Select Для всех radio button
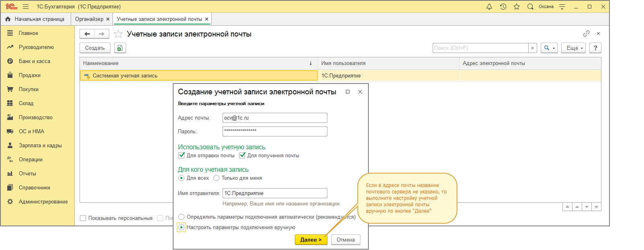The image size is (644, 250). click(x=181, y=178)
